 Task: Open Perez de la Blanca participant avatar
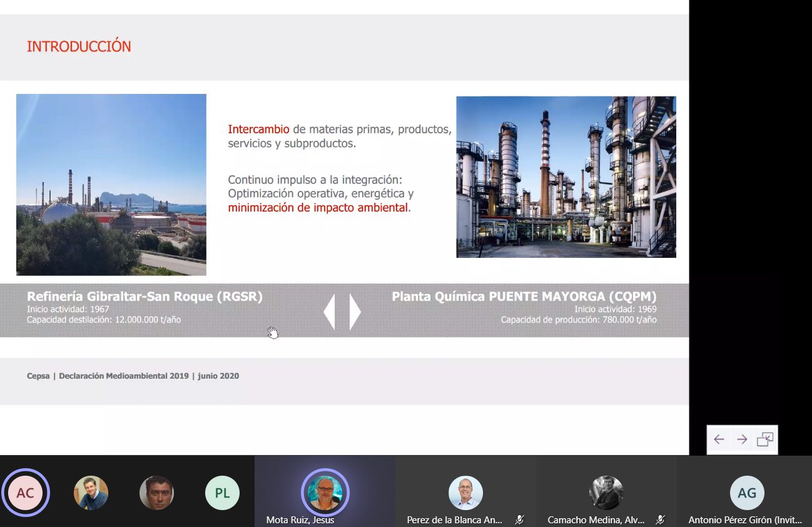point(465,493)
